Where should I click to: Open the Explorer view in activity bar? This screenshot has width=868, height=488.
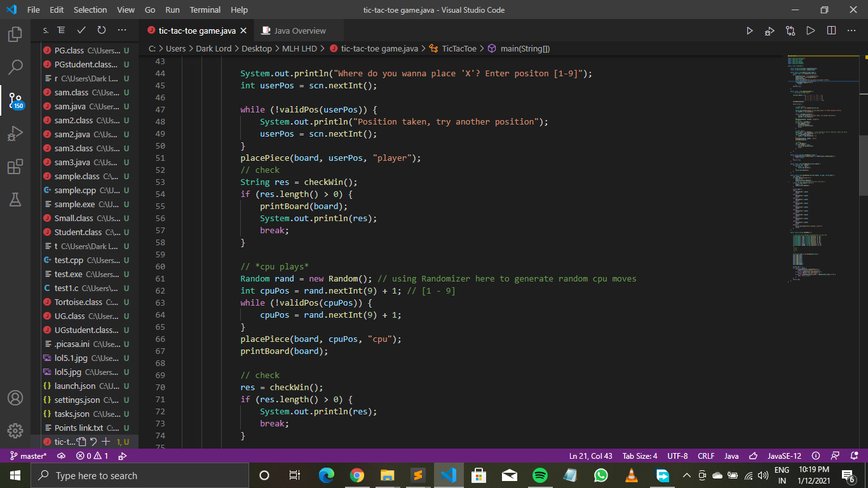pos(15,34)
